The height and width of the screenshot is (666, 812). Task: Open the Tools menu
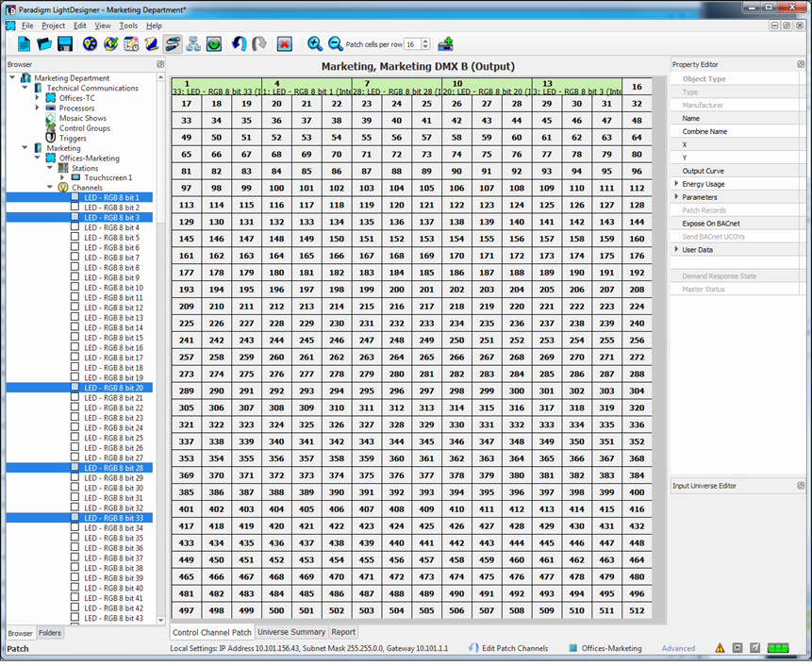pyautogui.click(x=128, y=25)
